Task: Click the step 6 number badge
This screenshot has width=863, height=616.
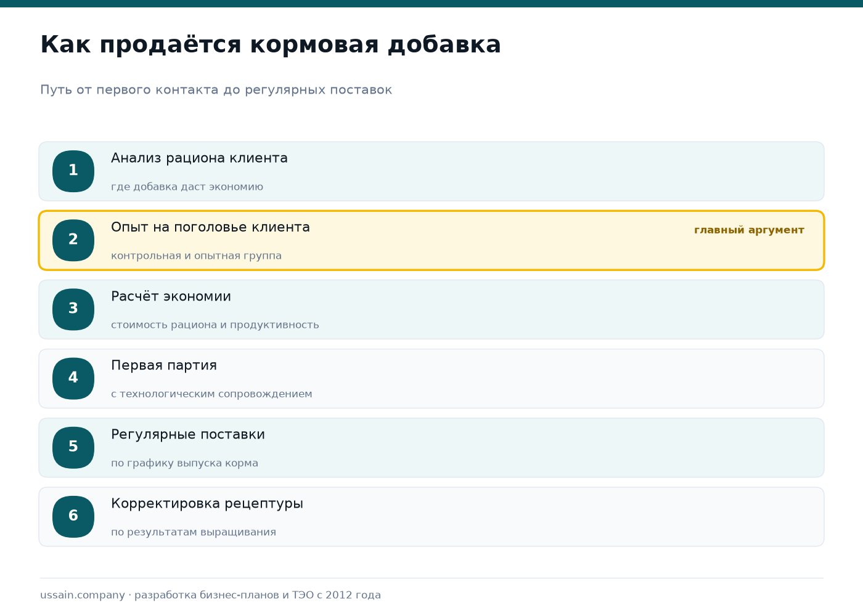Action: [73, 516]
